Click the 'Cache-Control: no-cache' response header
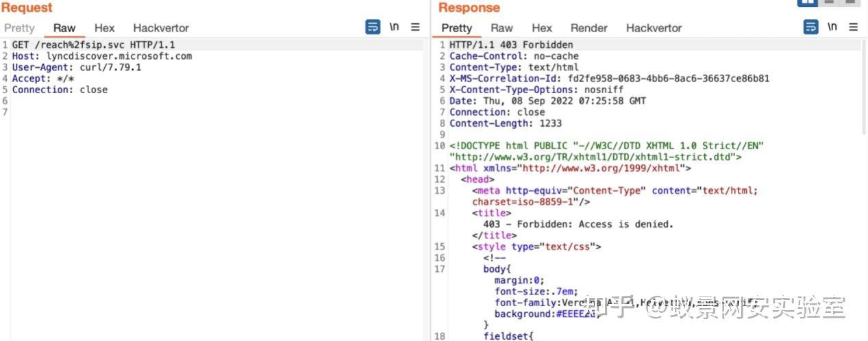Image resolution: width=868 pixels, height=341 pixels. [514, 56]
